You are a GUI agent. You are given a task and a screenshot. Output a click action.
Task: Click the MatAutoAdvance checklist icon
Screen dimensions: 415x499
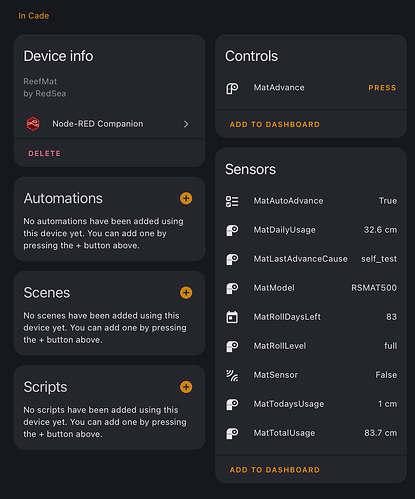pos(232,201)
